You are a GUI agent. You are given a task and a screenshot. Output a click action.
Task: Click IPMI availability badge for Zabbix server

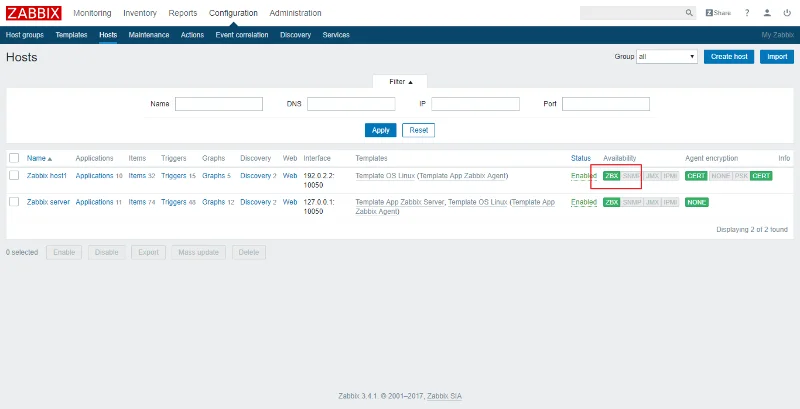(x=670, y=202)
